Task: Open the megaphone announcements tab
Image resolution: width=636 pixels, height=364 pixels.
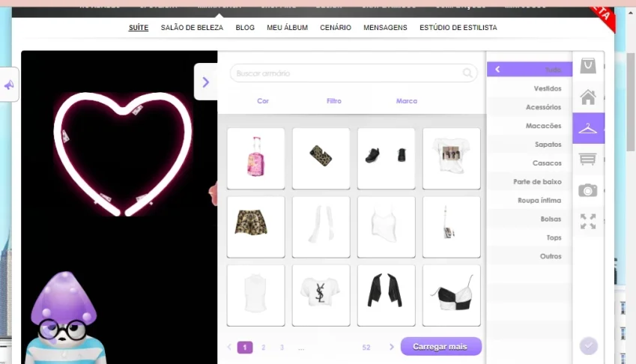Action: 9,85
